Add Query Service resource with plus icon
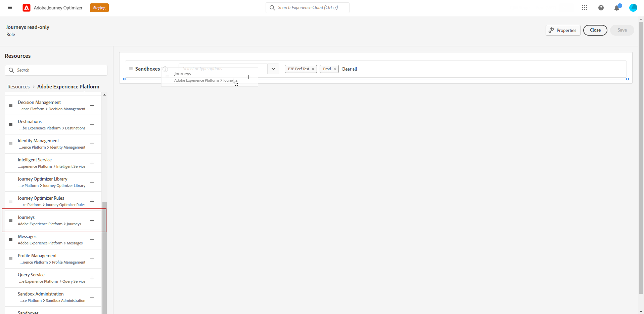This screenshot has height=314, width=644. tap(92, 278)
